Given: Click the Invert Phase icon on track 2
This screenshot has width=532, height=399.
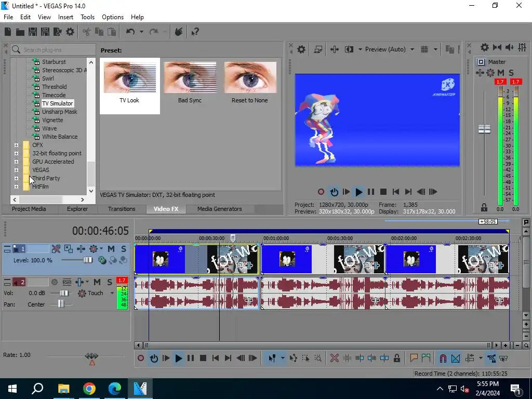Looking at the screenshot, I should coord(67,282).
